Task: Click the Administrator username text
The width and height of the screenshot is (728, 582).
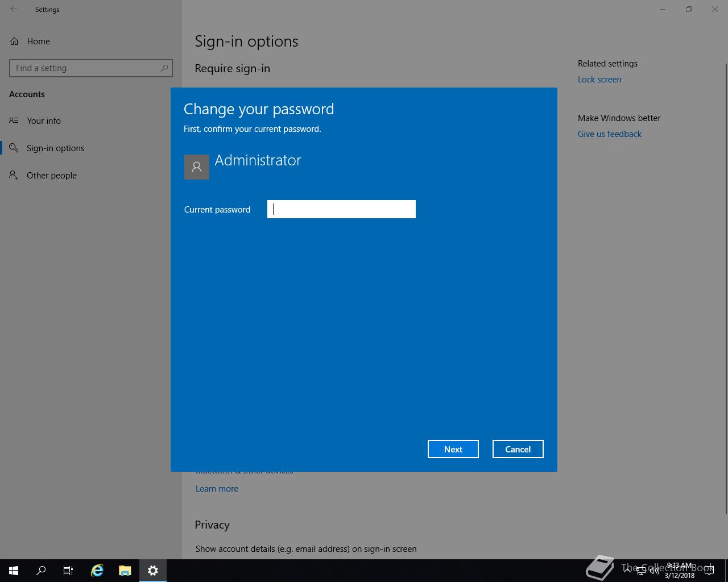Action: click(x=258, y=160)
